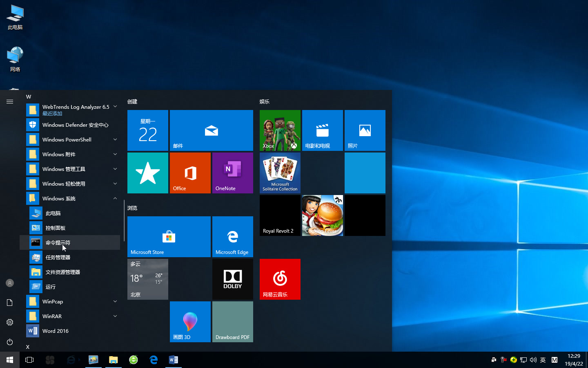Expand the Windows 管理工具 folder
The height and width of the screenshot is (368, 588).
pos(70,169)
